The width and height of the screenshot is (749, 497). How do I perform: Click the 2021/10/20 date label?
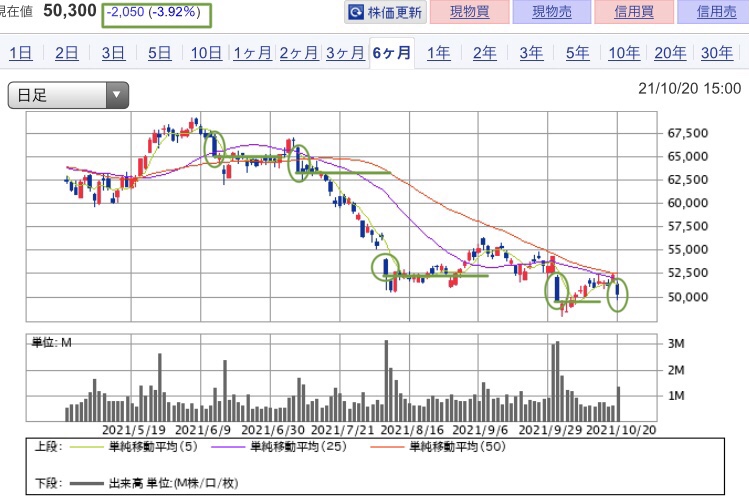tap(621, 430)
